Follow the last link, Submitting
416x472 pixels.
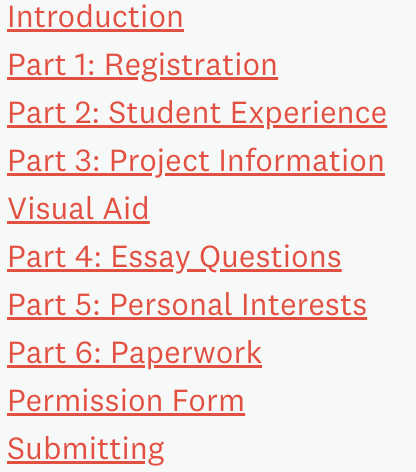[x=86, y=450]
